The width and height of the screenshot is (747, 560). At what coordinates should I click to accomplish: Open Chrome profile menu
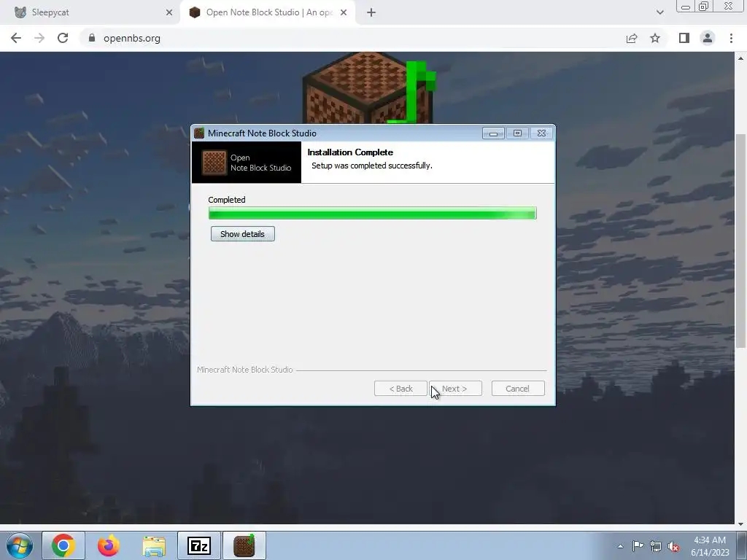coord(708,38)
